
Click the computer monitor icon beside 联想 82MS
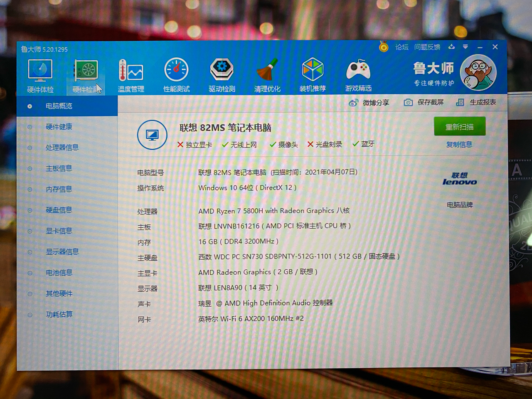tap(152, 135)
